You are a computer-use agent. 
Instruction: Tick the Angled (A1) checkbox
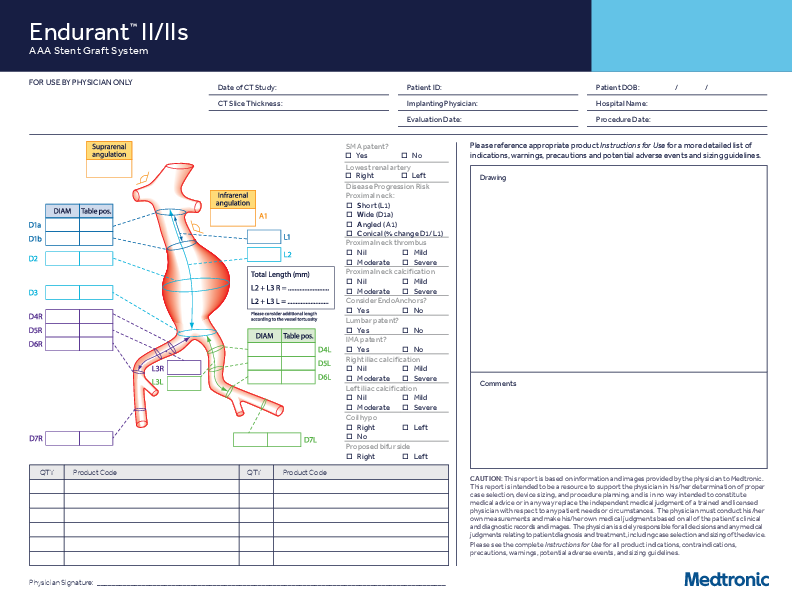(349, 224)
